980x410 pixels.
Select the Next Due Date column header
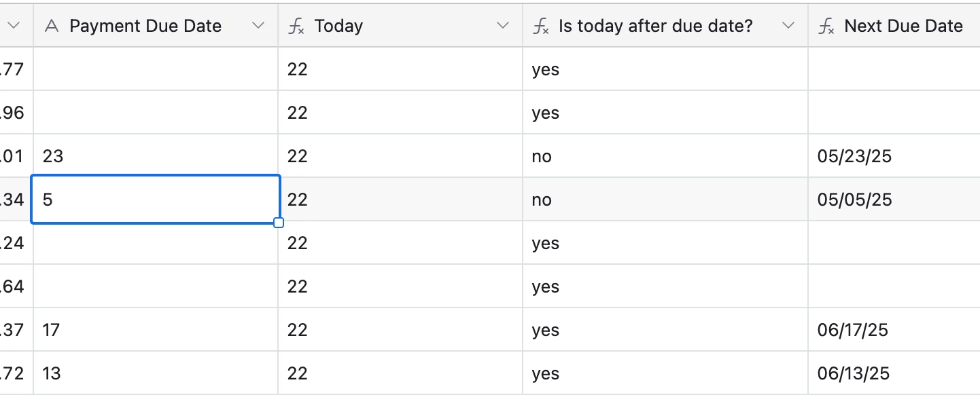click(894, 26)
